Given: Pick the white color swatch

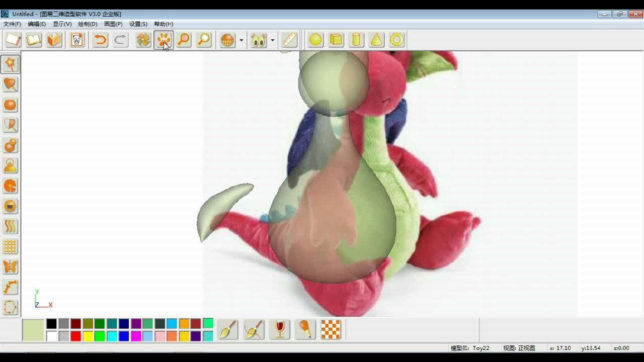Looking at the screenshot, I should coord(51,336).
